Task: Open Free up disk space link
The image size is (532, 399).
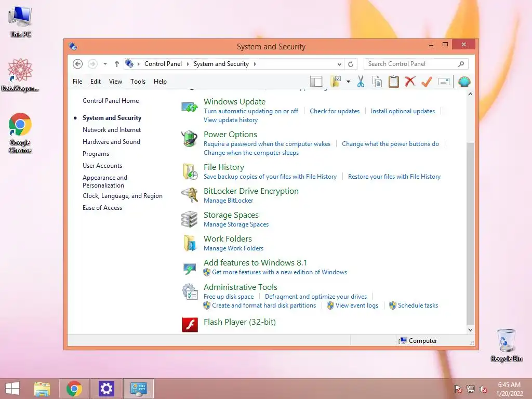Action: [x=229, y=297]
